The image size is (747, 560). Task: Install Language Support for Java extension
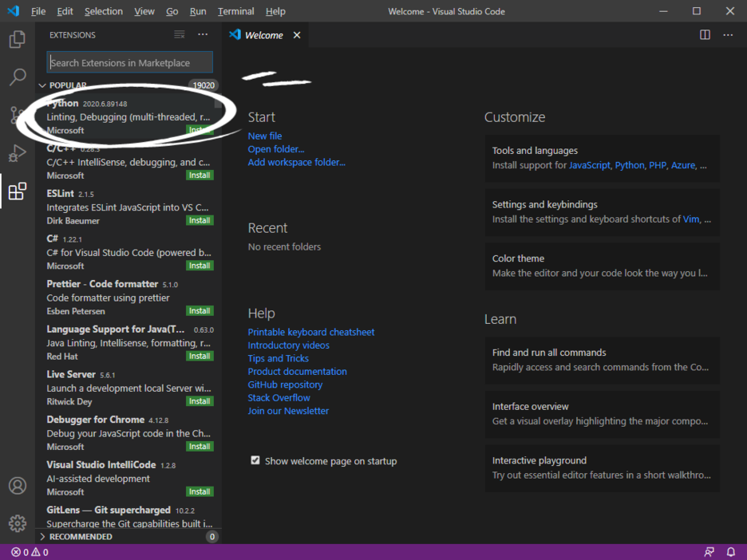200,357
